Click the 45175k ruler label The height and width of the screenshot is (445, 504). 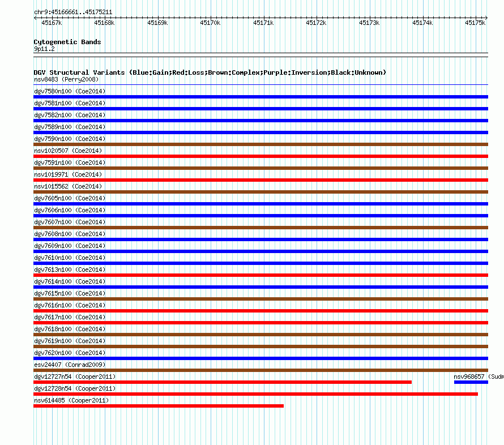475,23
